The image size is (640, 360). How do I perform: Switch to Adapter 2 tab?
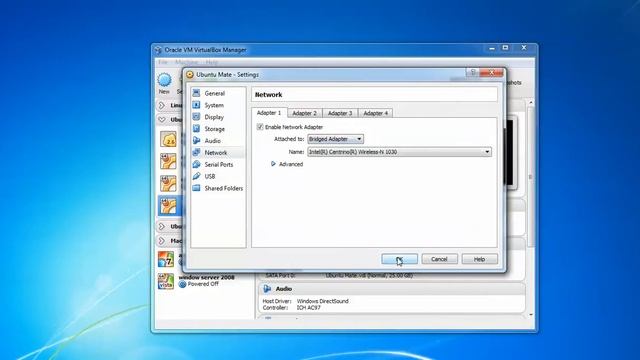point(304,113)
